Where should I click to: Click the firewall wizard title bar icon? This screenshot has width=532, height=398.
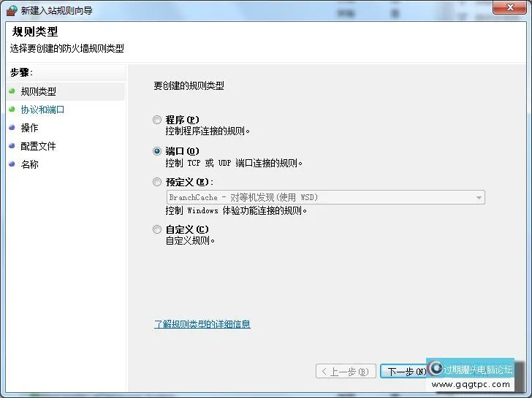point(12,10)
